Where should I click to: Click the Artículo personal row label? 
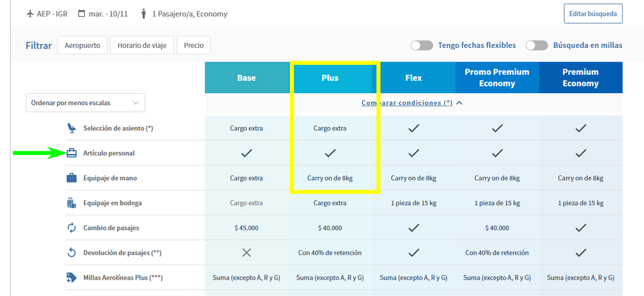[109, 153]
